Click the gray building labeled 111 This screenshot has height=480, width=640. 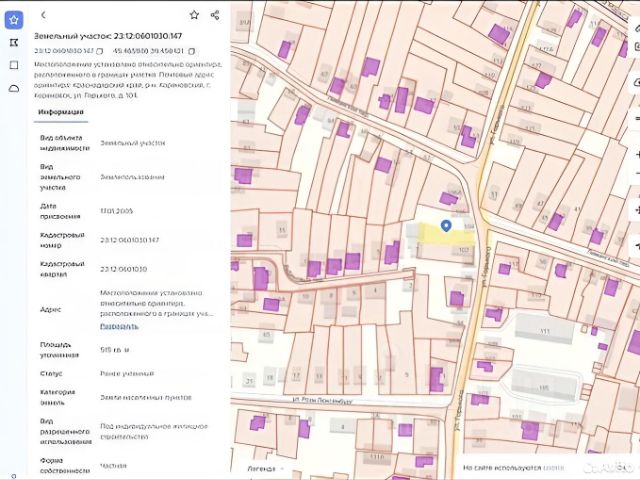[x=544, y=329]
